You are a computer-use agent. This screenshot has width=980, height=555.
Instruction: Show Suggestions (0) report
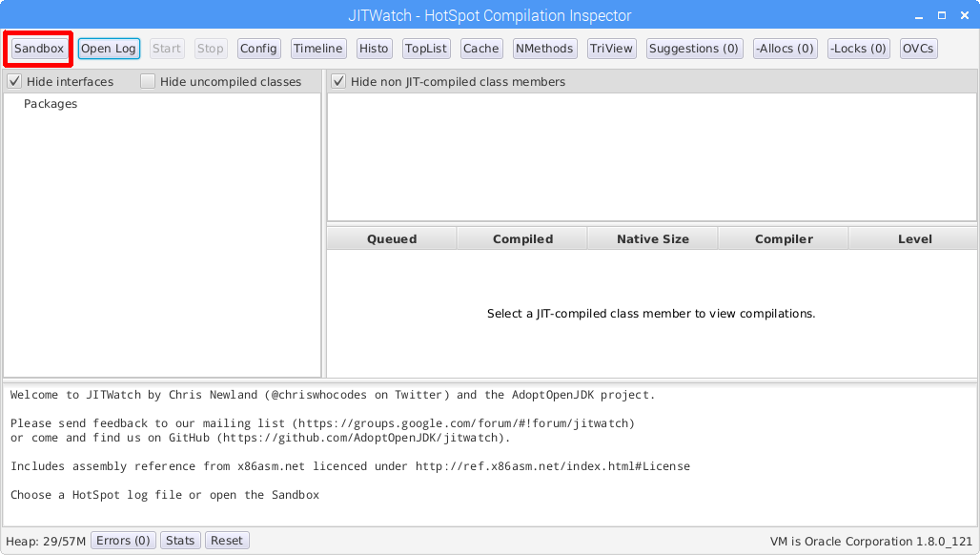tap(694, 49)
